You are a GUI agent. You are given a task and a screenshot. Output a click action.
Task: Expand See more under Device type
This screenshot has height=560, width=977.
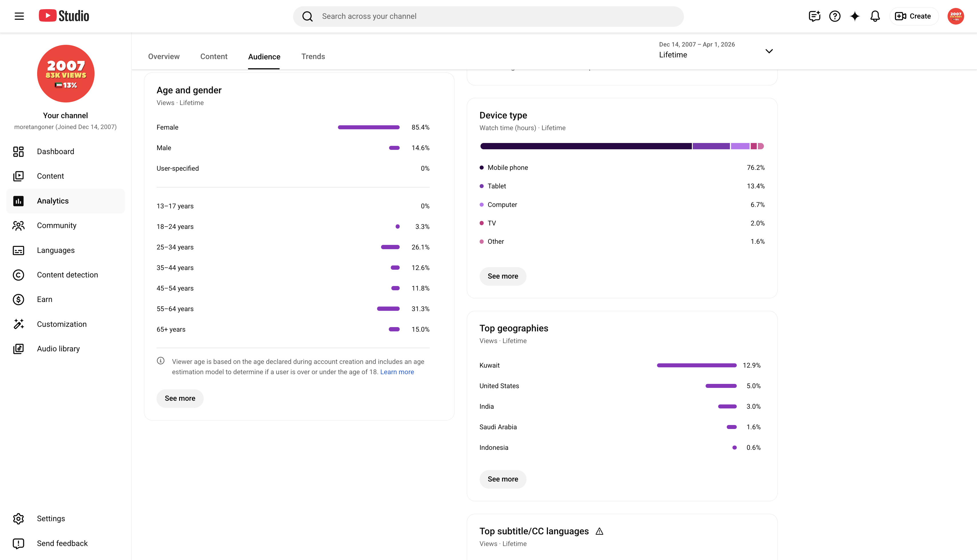click(503, 276)
